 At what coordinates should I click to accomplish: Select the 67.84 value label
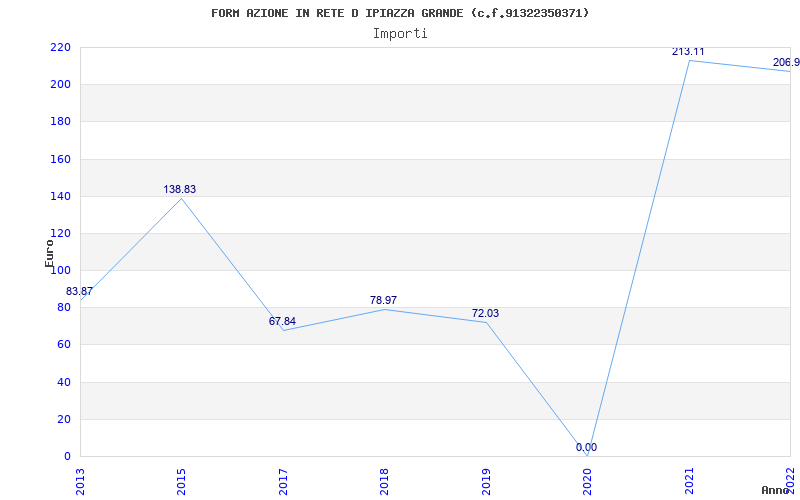point(282,321)
